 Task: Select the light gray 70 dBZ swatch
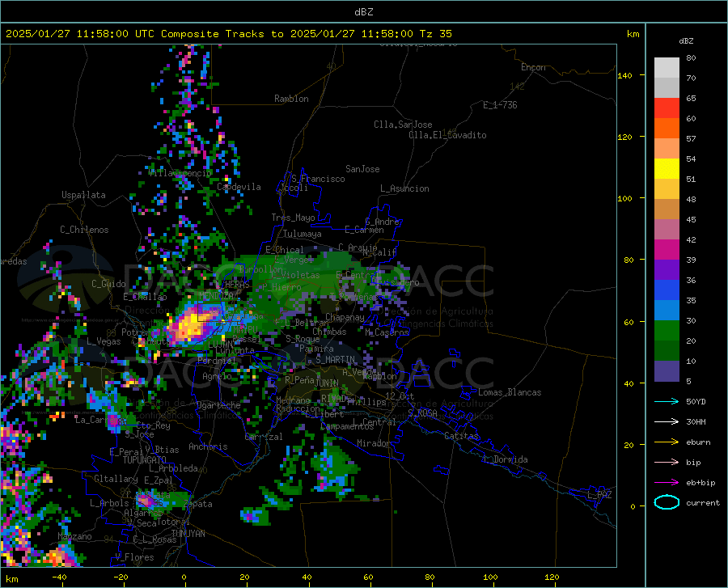[x=667, y=68]
